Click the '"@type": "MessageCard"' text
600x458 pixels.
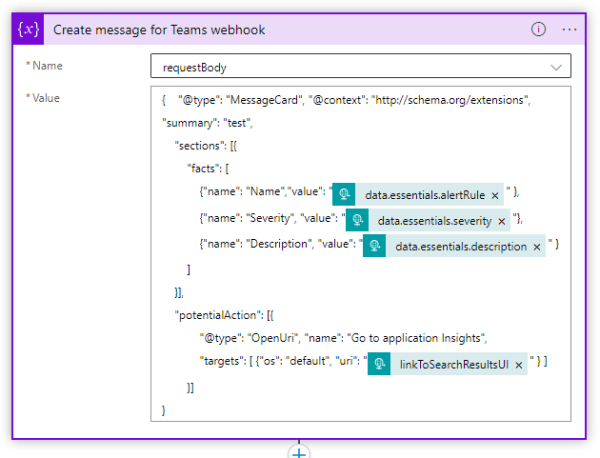[x=239, y=100]
